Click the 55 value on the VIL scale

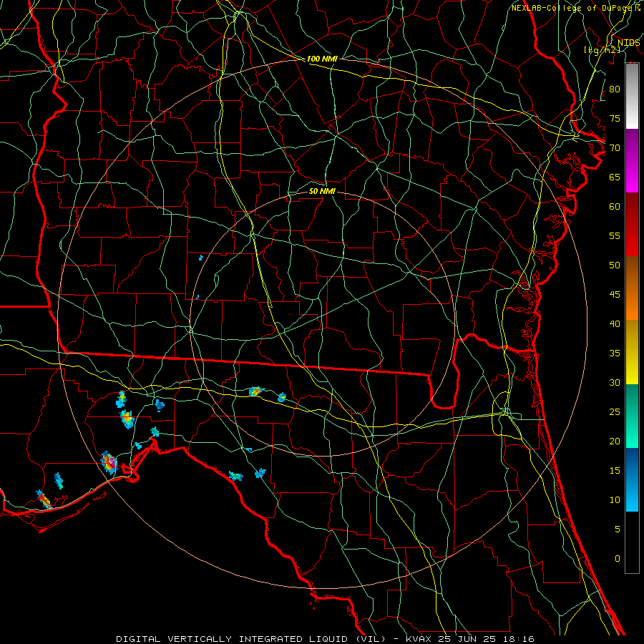(x=615, y=235)
